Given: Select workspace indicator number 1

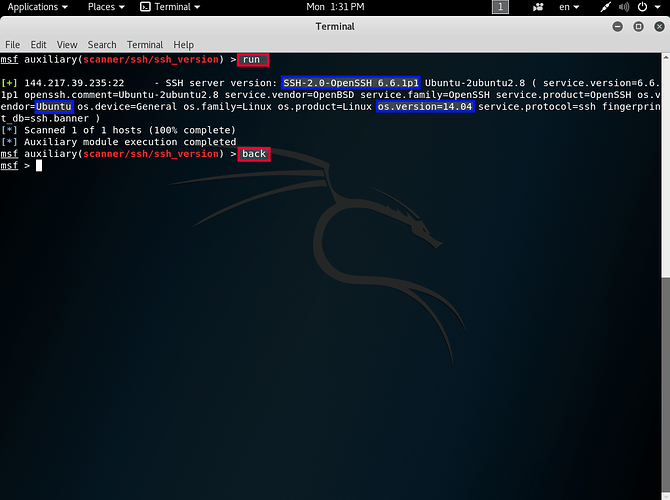Looking at the screenshot, I should tap(501, 7).
